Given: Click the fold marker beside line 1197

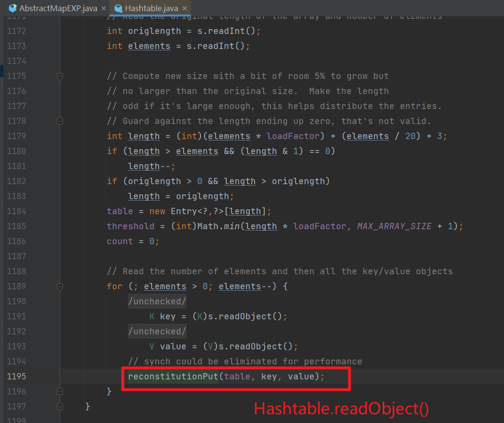Looking at the screenshot, I should coord(60,407).
